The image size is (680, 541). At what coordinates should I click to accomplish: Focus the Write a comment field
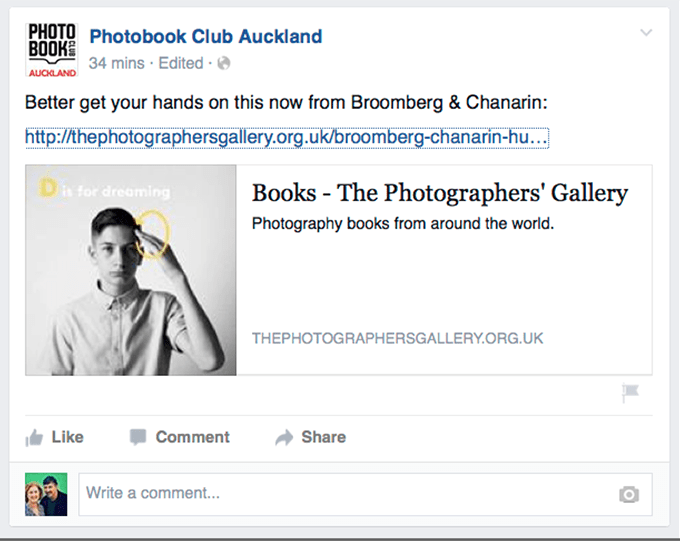(x=340, y=494)
